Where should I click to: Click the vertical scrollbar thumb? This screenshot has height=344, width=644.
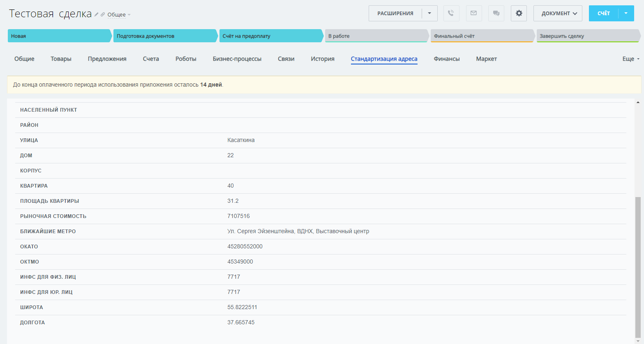pos(638,267)
